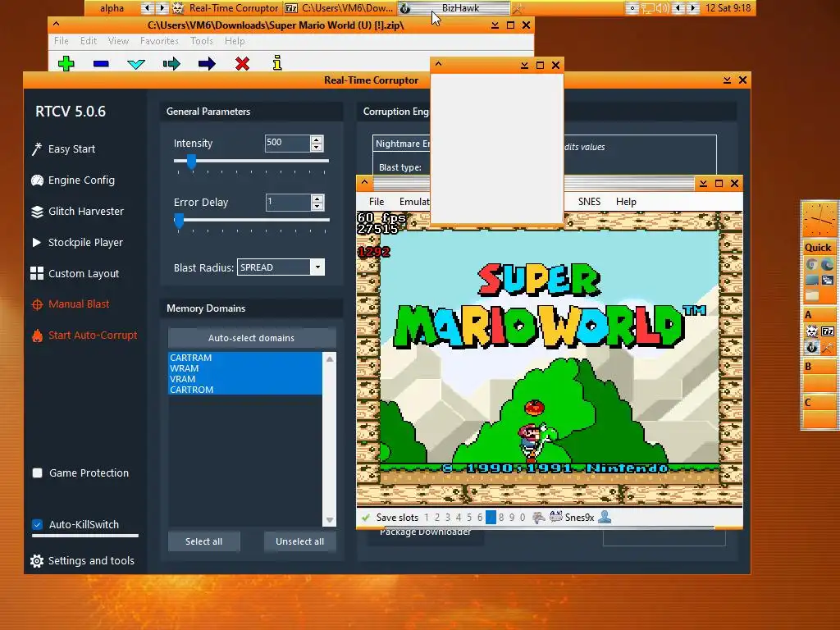Switch to Real-Time Corruptor in the taskbar

pos(226,8)
